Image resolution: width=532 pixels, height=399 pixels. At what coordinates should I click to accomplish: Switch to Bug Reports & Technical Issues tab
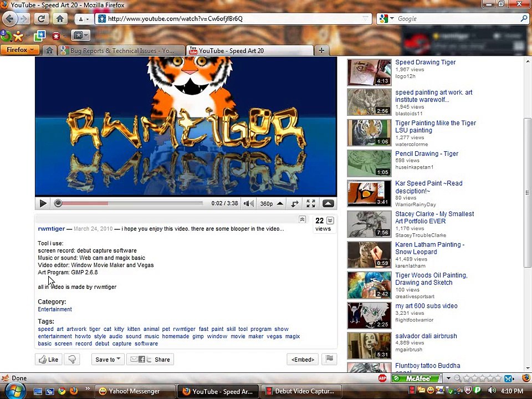coord(121,50)
